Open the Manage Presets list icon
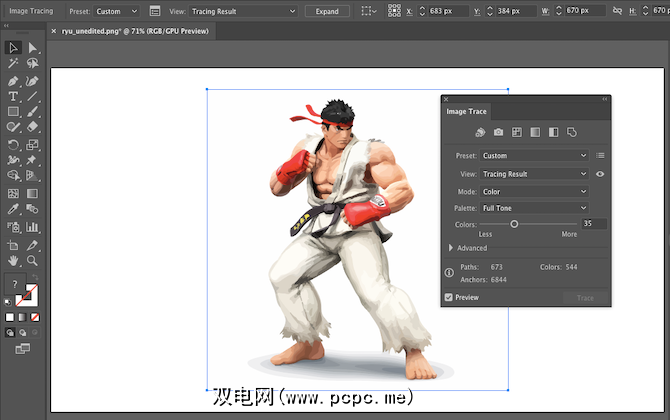Image resolution: width=670 pixels, height=420 pixels. click(x=600, y=156)
